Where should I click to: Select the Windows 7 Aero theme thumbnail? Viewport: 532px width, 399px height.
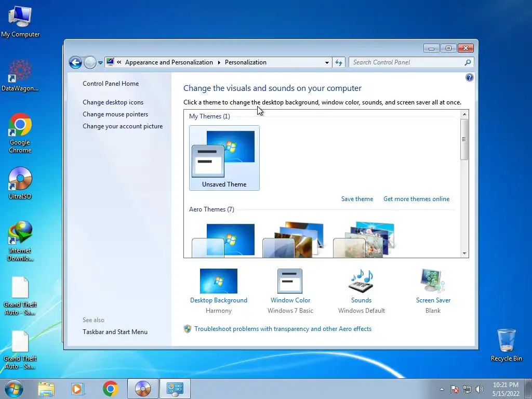[x=223, y=240]
